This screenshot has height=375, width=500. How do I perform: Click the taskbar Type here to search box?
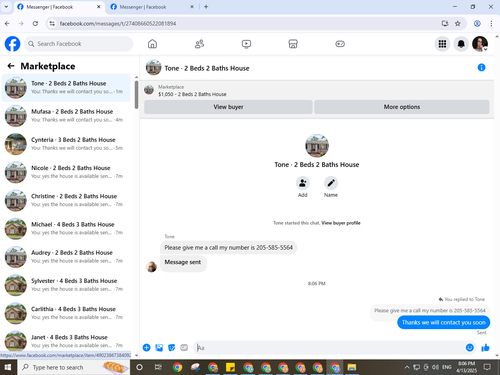click(x=73, y=367)
